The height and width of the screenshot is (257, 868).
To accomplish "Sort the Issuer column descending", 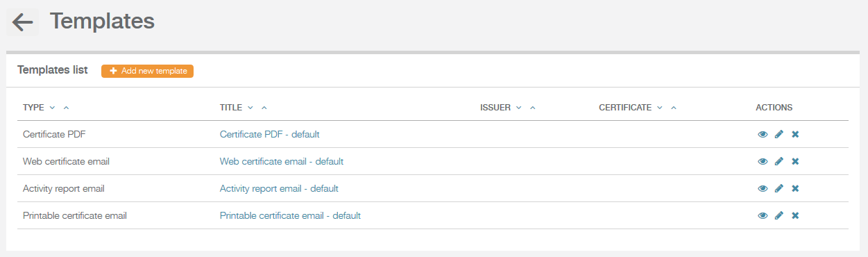I will coord(518,108).
